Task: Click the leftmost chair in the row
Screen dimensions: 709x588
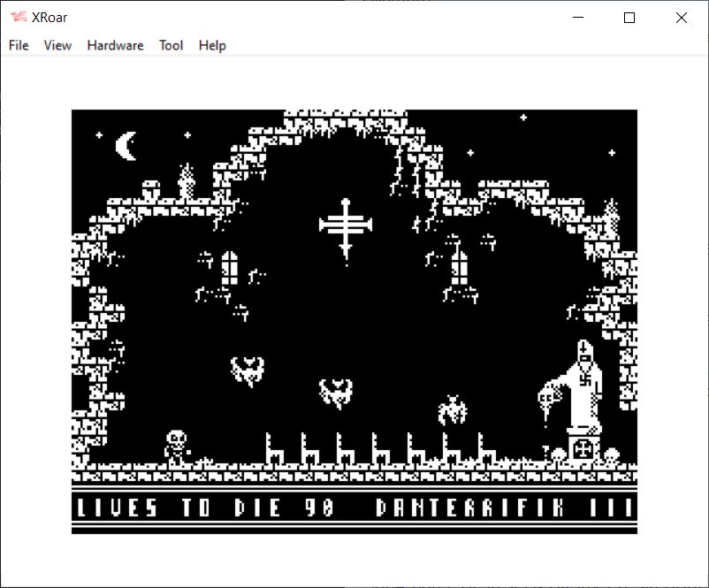Action: tap(275, 448)
